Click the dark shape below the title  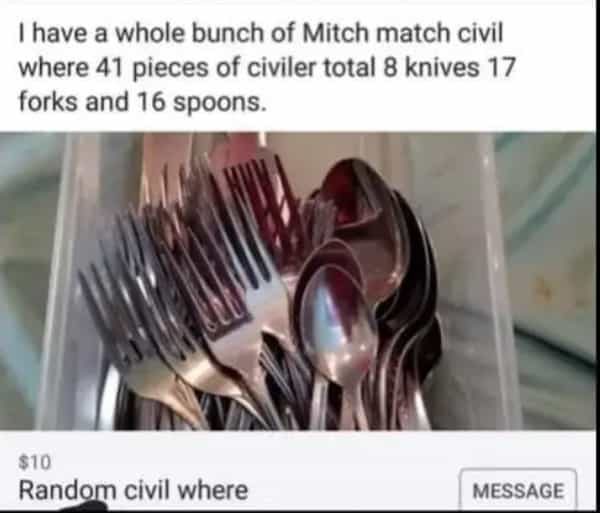point(82,507)
